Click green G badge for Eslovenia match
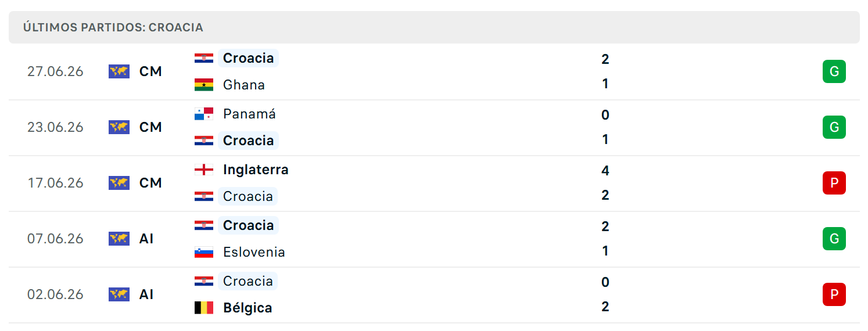The width and height of the screenshot is (868, 331). [834, 239]
